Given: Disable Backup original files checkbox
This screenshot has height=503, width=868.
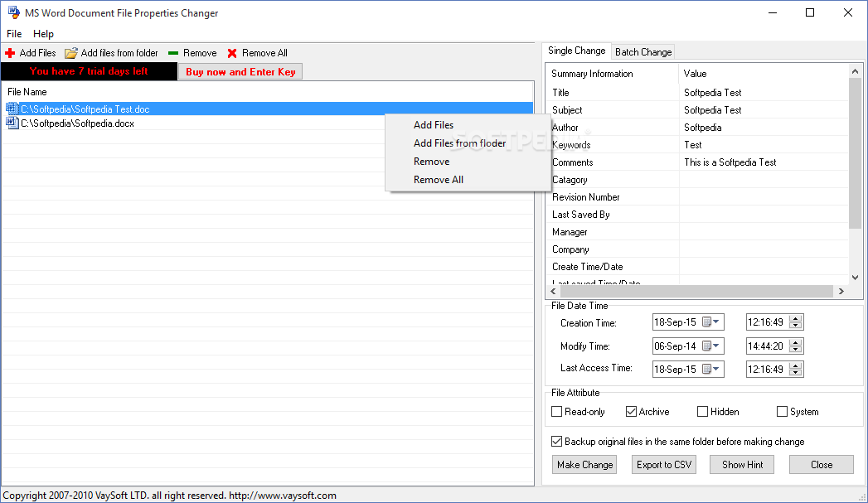Looking at the screenshot, I should pyautogui.click(x=557, y=442).
